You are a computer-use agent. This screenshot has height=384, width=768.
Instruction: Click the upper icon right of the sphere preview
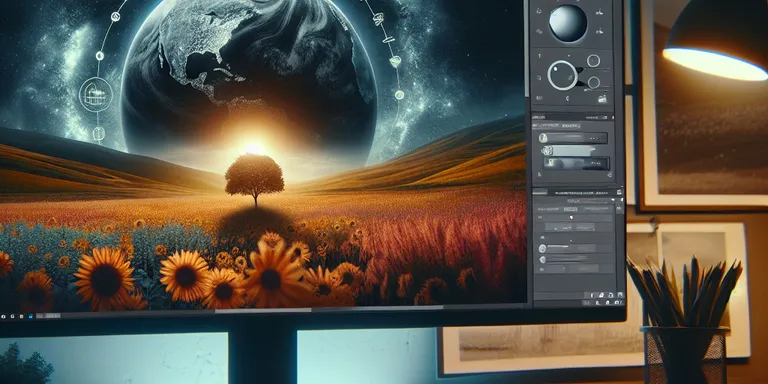(x=600, y=12)
